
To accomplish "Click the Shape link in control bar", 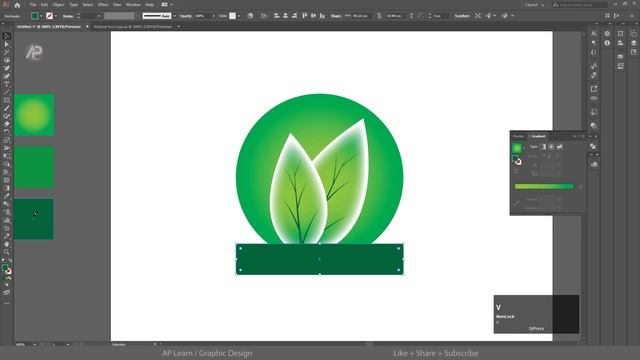I will (336, 16).
